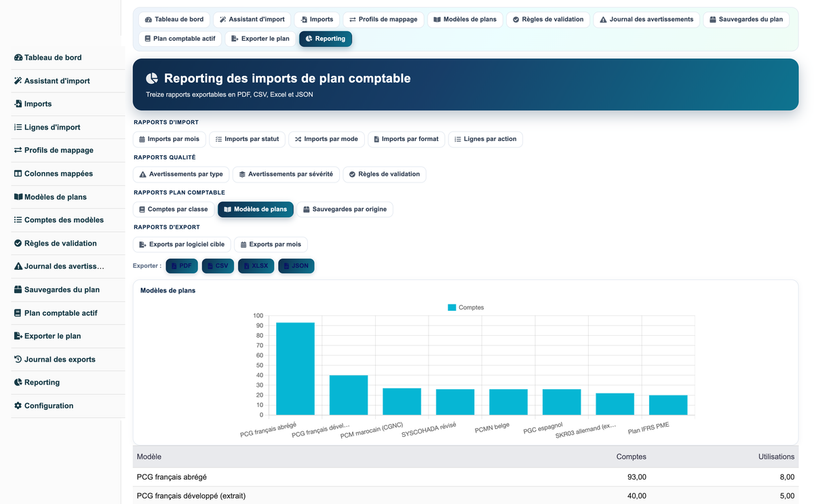Image resolution: width=814 pixels, height=504 pixels.
Task: Show the Règles de validation report chip
Action: tap(384, 174)
